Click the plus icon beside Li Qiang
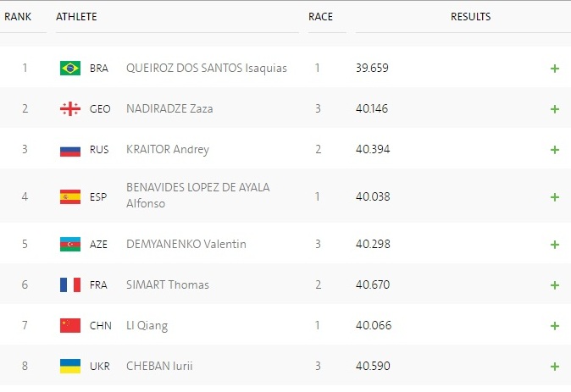This screenshot has width=571, height=392. [555, 326]
